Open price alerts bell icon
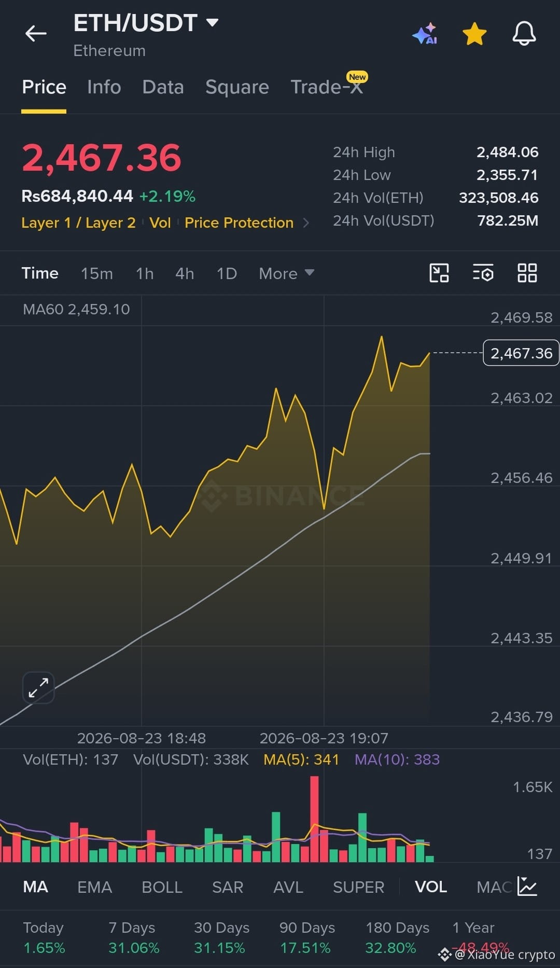Image resolution: width=560 pixels, height=968 pixels. click(x=524, y=34)
